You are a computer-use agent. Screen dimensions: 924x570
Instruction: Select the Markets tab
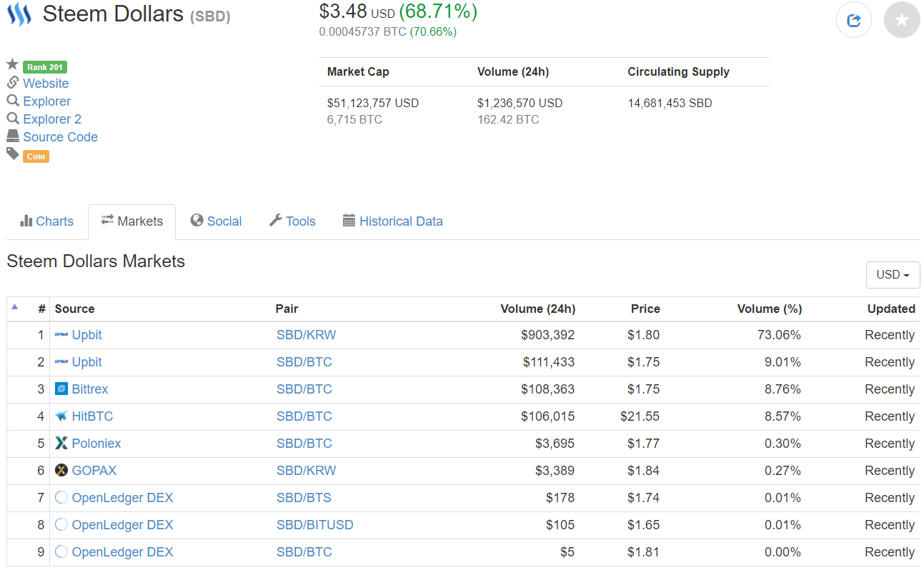132,221
